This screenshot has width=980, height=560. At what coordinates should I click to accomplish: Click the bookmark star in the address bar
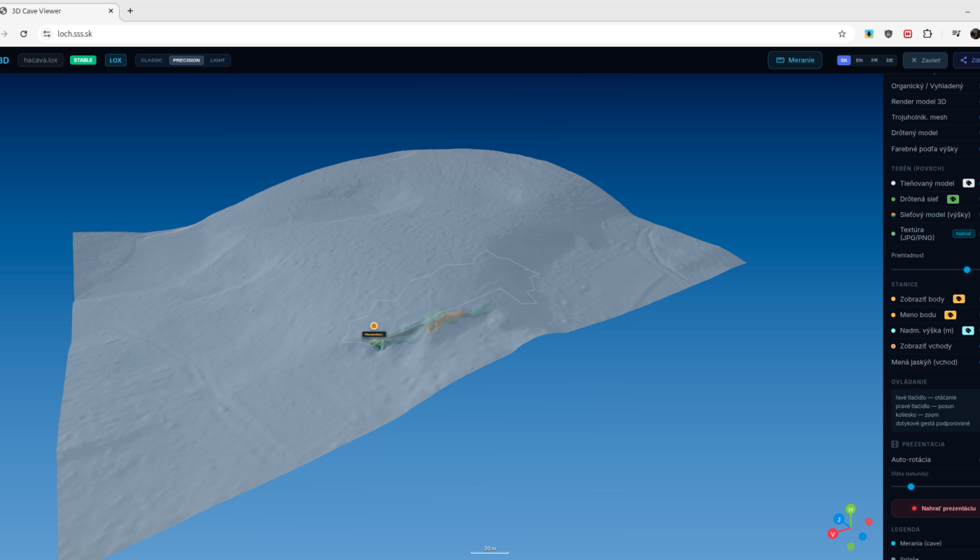pyautogui.click(x=841, y=33)
